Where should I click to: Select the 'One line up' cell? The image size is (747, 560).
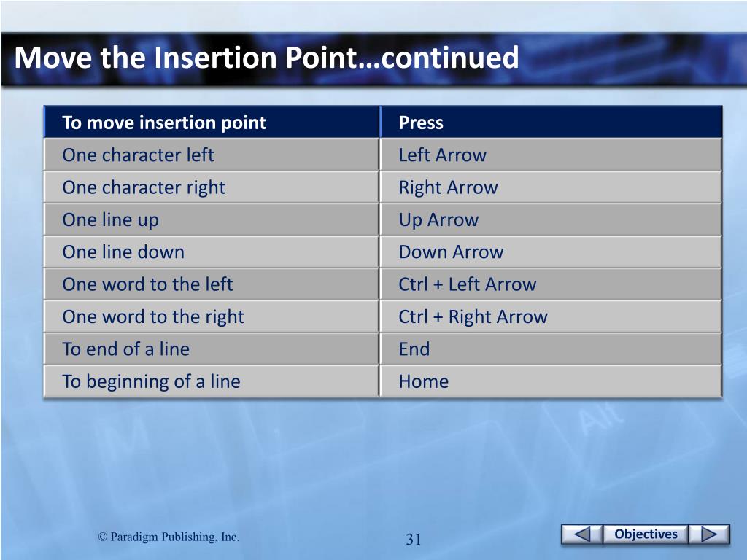point(212,219)
